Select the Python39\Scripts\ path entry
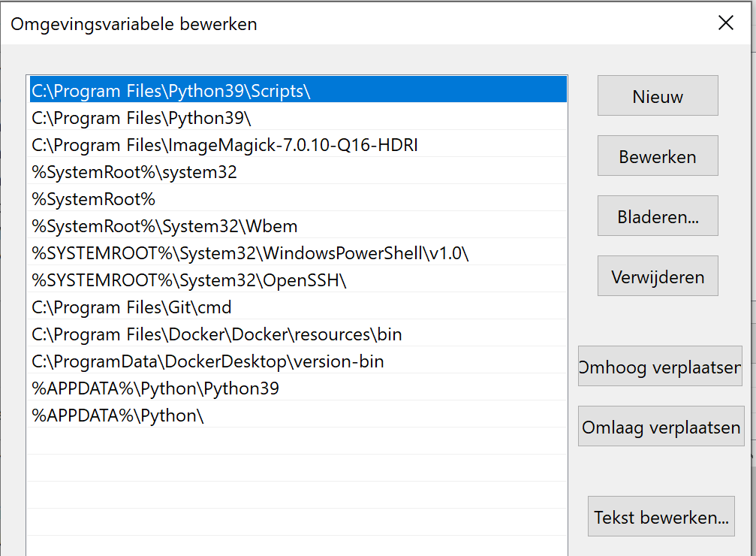 [x=170, y=91]
